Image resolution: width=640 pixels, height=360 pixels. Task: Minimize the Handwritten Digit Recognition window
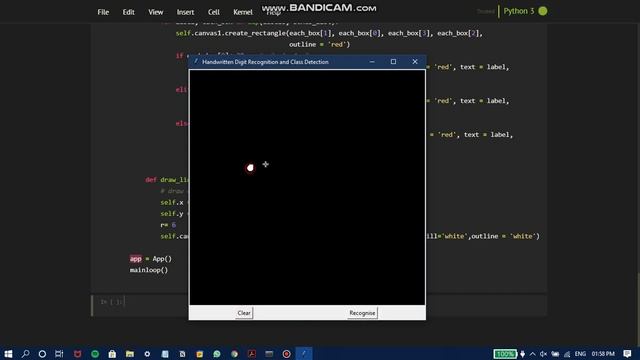pos(372,62)
